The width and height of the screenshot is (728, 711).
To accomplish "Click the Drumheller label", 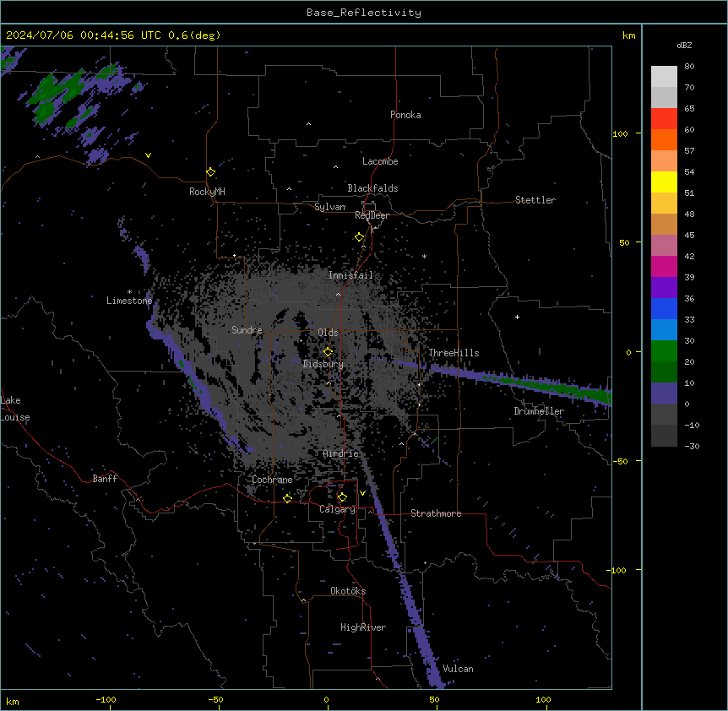I will [x=539, y=411].
